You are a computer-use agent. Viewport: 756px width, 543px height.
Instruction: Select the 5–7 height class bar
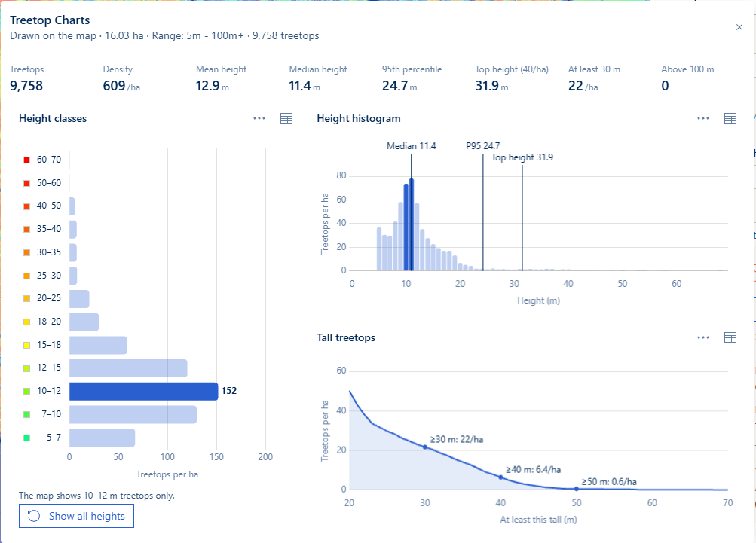point(103,438)
